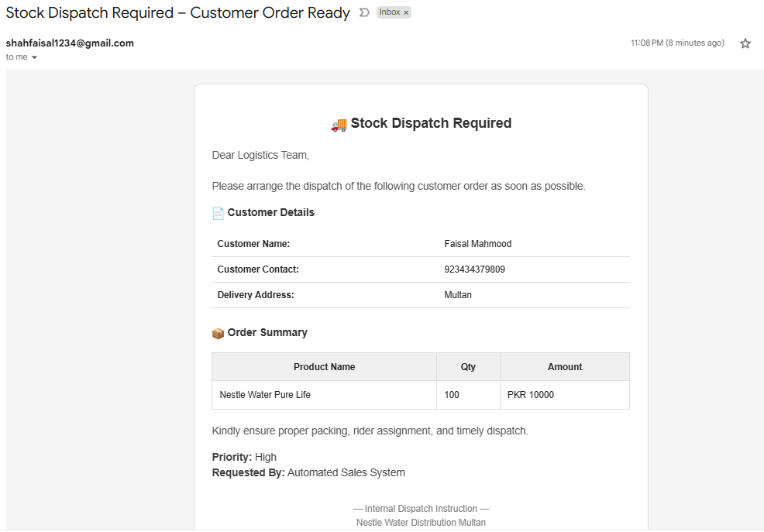The width and height of the screenshot is (764, 532).
Task: Click the Inbox label tag
Action: point(389,13)
